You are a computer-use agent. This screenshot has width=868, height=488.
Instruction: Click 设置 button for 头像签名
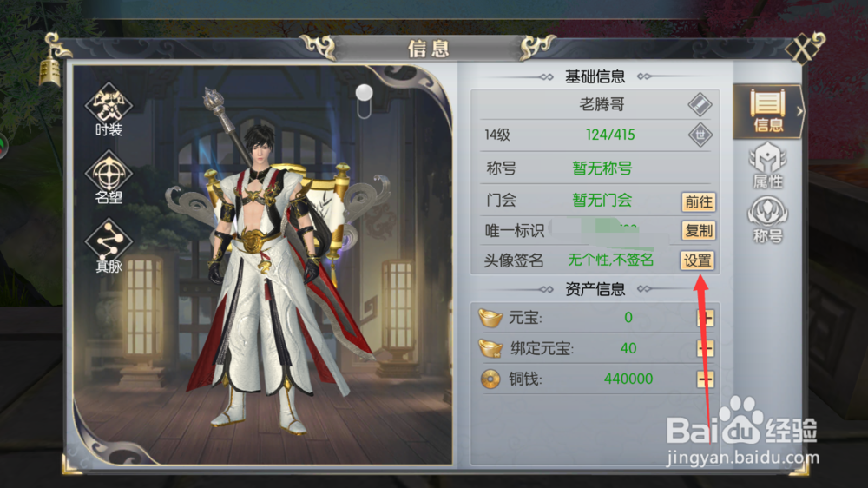point(698,260)
